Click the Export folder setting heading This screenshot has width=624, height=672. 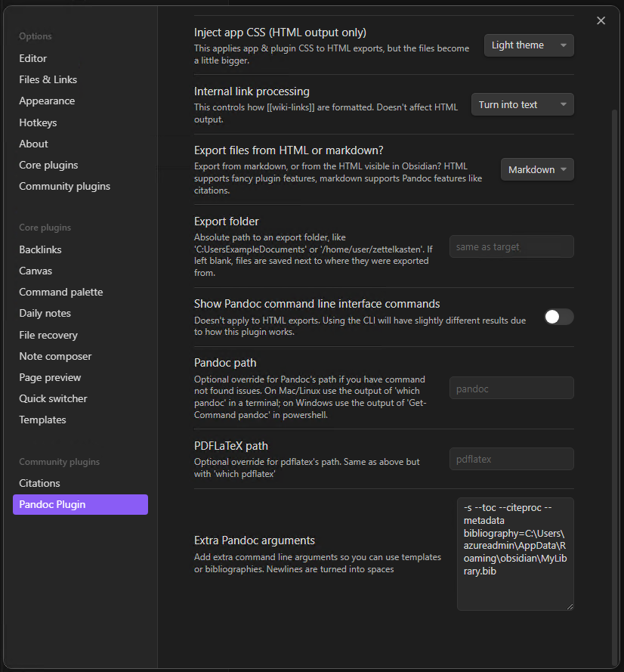tap(226, 221)
